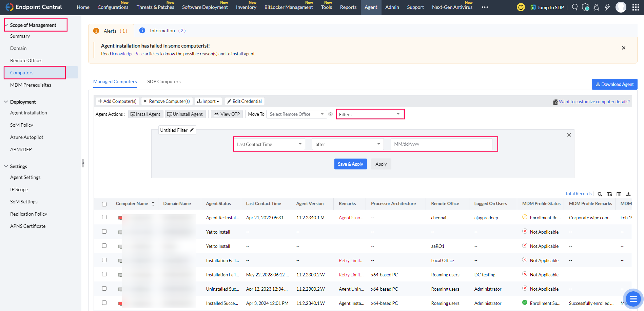This screenshot has width=644, height=311.
Task: Open the rocket what's-new icon
Action: (597, 7)
